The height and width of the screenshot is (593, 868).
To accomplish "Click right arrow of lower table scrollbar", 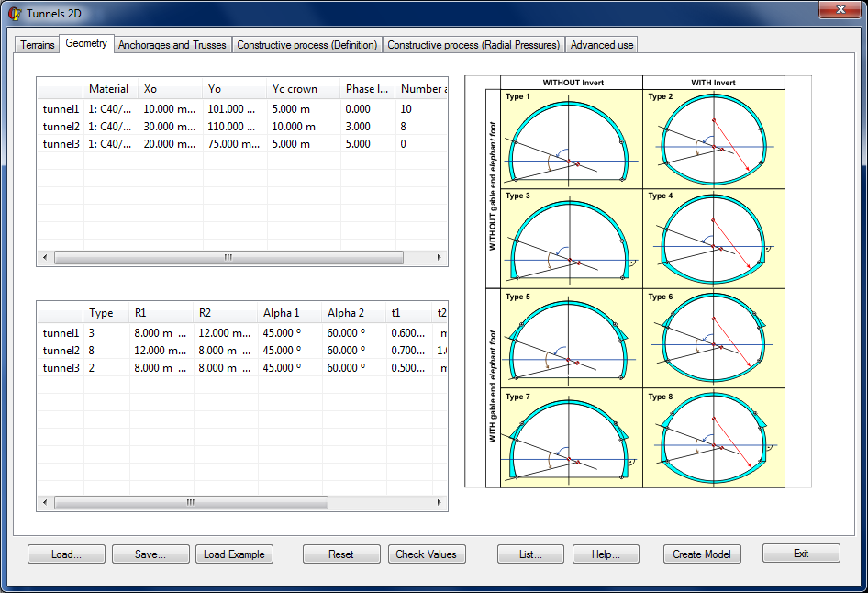I will [441, 503].
